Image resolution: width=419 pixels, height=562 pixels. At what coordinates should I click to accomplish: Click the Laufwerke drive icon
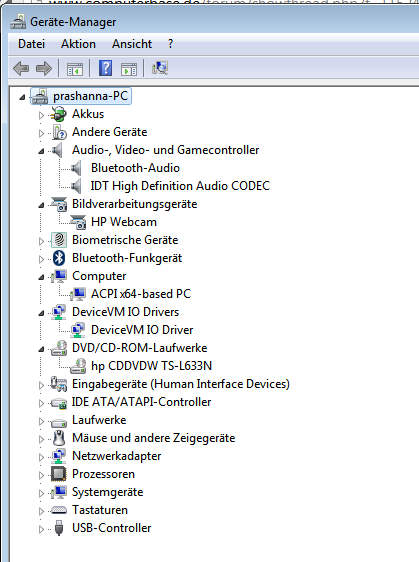pyautogui.click(x=59, y=422)
